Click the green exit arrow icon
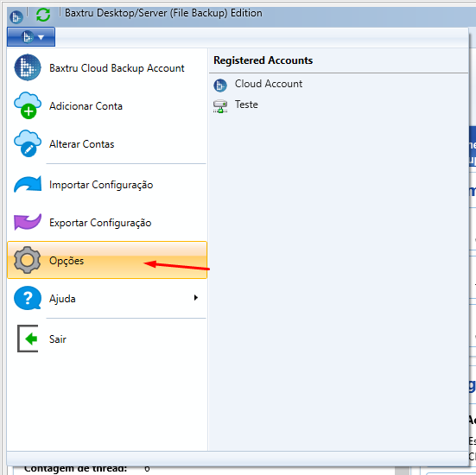The image size is (476, 475). coord(28,339)
